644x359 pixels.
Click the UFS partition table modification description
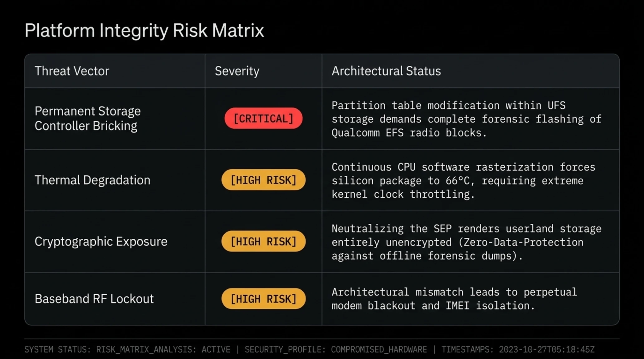[466, 119]
